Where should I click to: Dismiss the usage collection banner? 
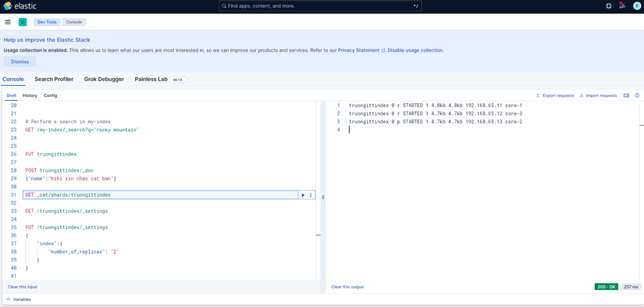tap(20, 62)
